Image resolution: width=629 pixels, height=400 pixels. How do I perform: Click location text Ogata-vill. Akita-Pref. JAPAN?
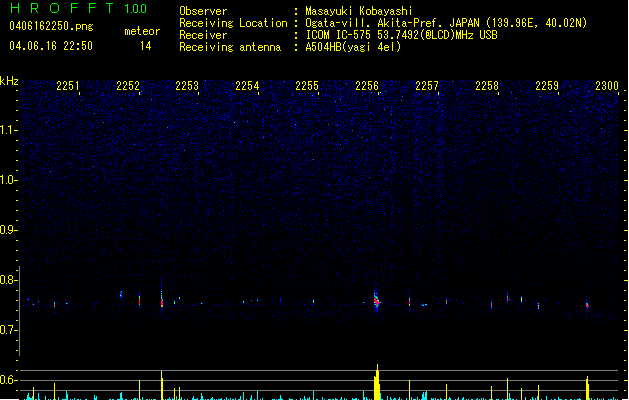pyautogui.click(x=392, y=23)
